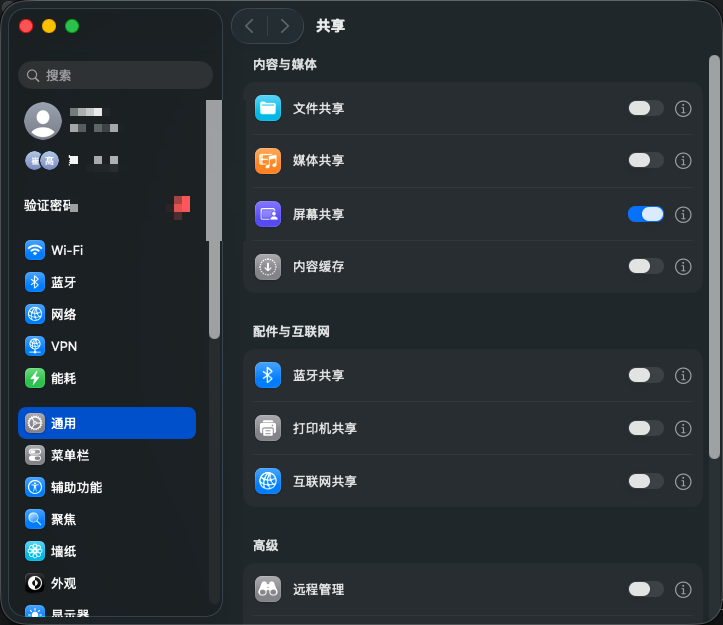723x625 pixels.
Task: Open 辅助功能 in the sidebar
Action: [x=76, y=487]
